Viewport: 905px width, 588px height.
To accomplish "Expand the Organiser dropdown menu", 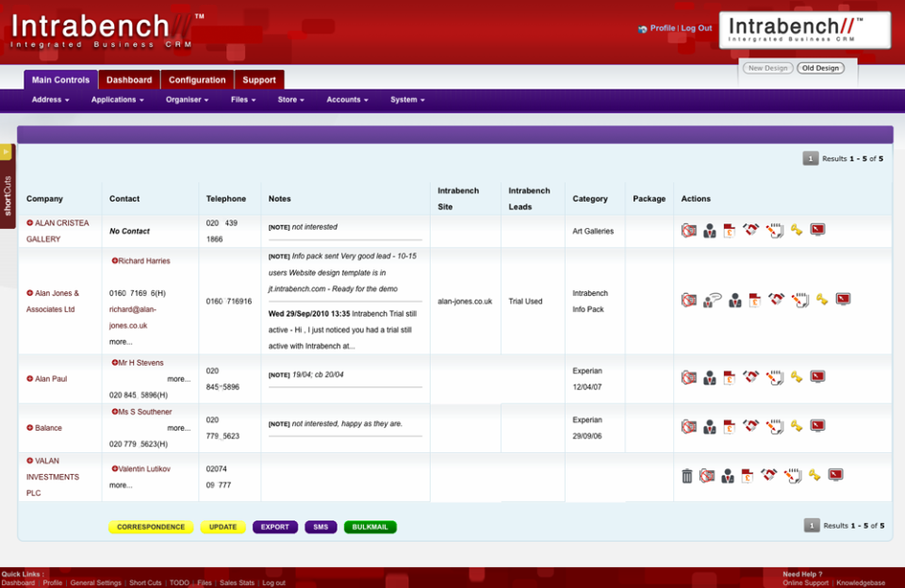I will 187,100.
